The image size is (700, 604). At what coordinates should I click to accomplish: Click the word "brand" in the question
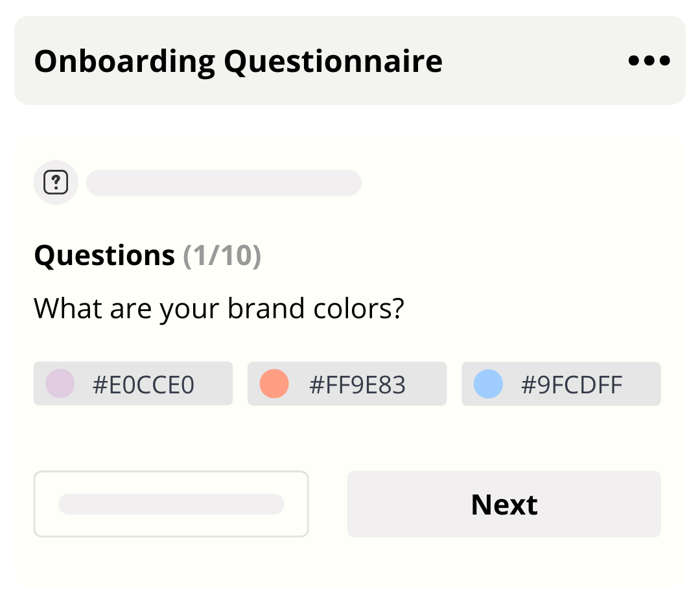pos(266,308)
